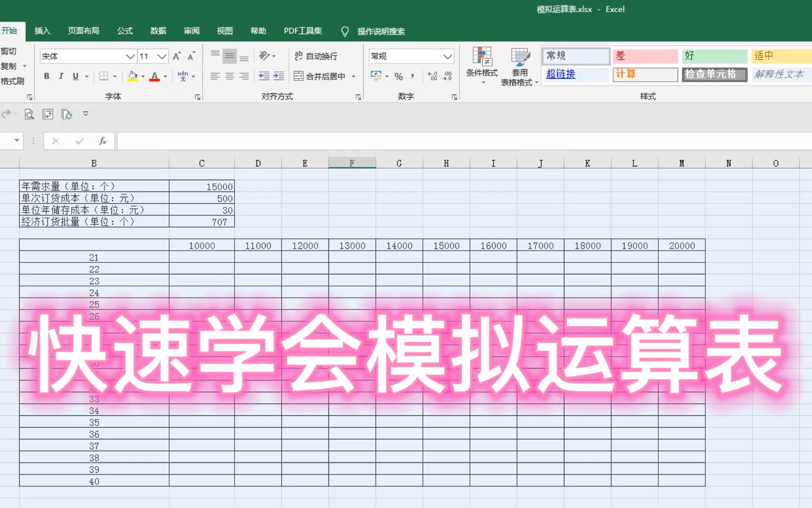Apply accounting number format
This screenshot has width=812, height=508.
click(x=376, y=76)
